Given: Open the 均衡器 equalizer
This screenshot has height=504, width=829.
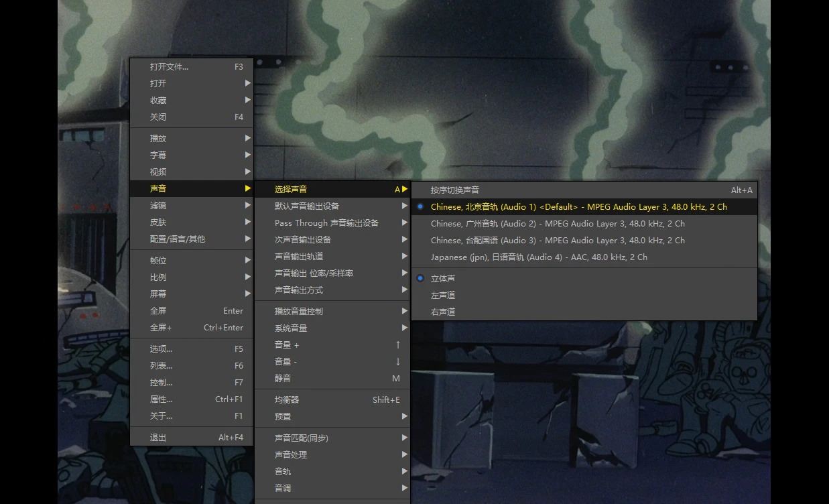Looking at the screenshot, I should pyautogui.click(x=332, y=399).
